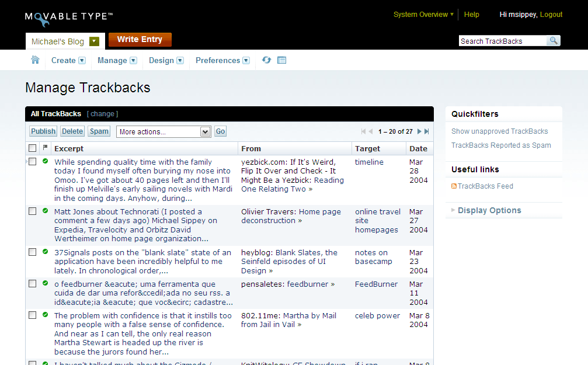Go to next page arrow
Screen dimensions: 588x365
[x=419, y=131]
